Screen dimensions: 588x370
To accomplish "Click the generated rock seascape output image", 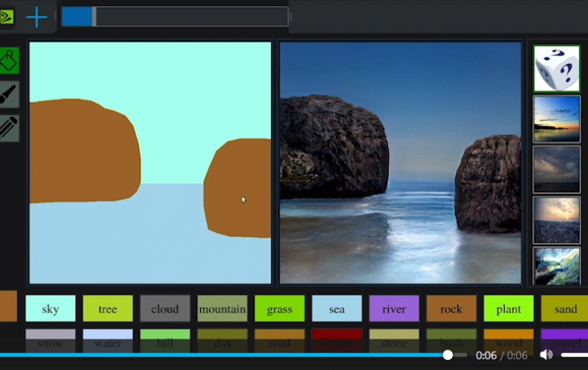I will (x=400, y=163).
